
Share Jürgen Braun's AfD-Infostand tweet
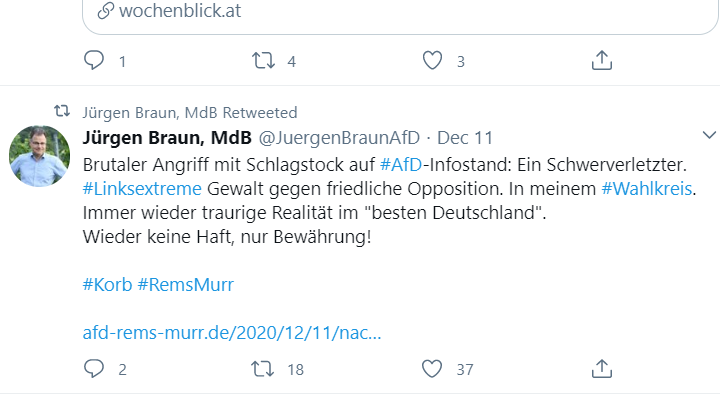602,369
